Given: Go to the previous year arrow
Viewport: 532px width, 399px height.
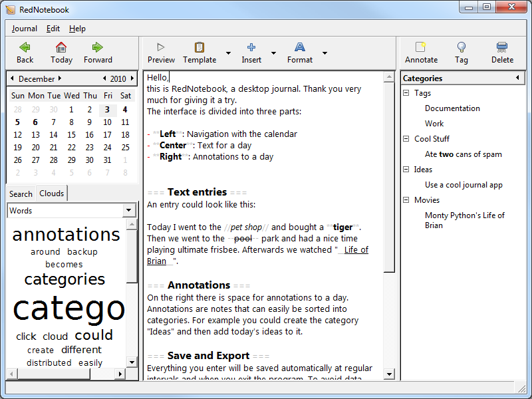Looking at the screenshot, I should [104, 78].
